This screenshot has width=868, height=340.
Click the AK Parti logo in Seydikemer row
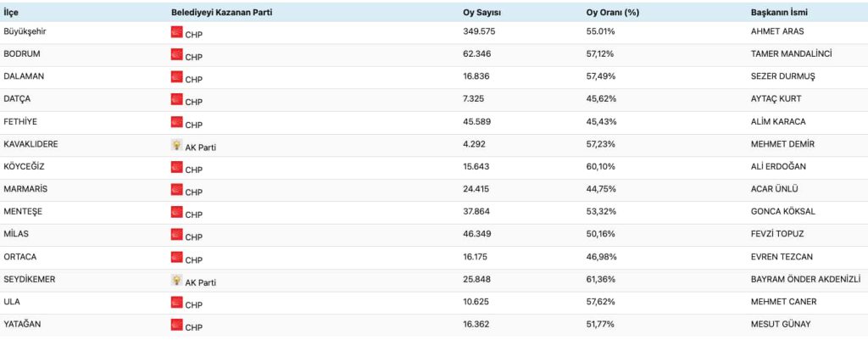pos(176,280)
